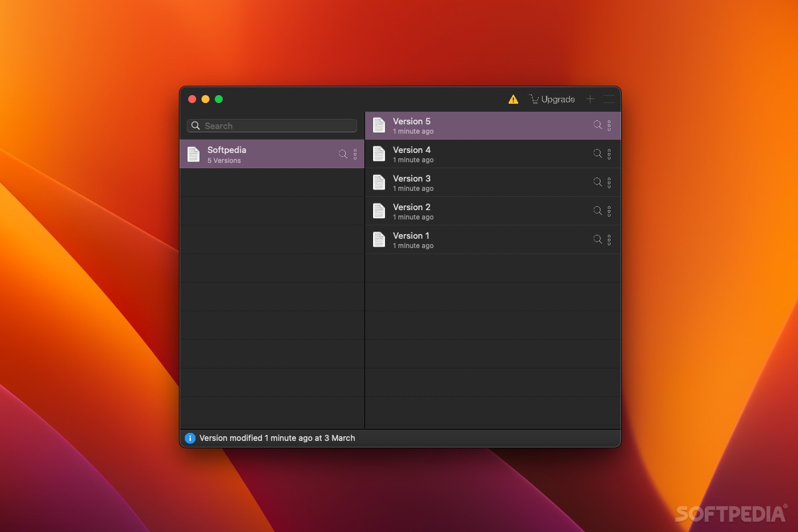This screenshot has height=532, width=798.
Task: Open more options for Version 5
Action: tap(609, 125)
